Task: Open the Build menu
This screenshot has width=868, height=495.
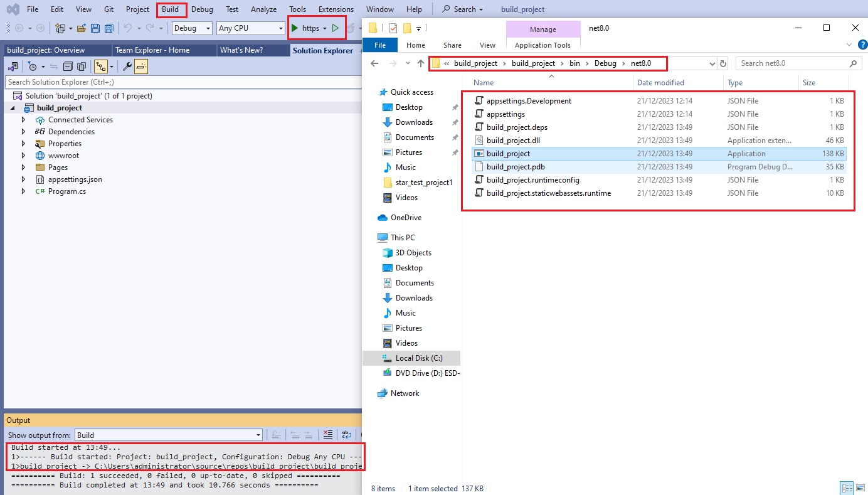Action: pyautogui.click(x=170, y=9)
